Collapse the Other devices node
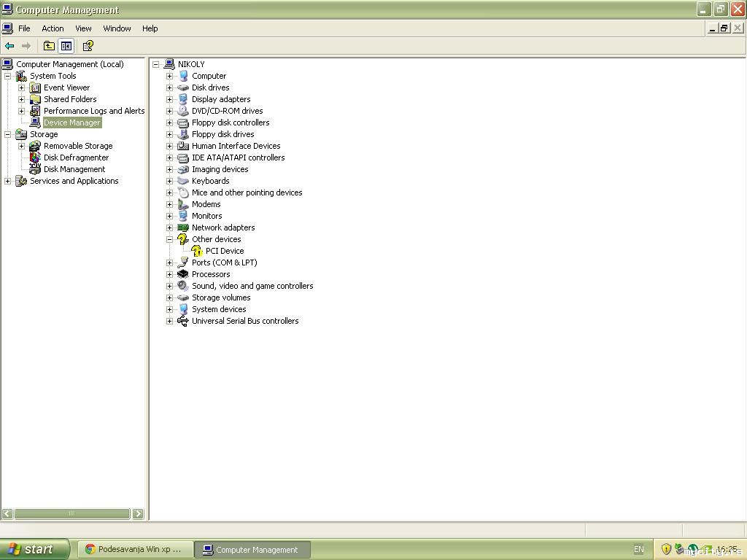The image size is (747, 560). (169, 239)
